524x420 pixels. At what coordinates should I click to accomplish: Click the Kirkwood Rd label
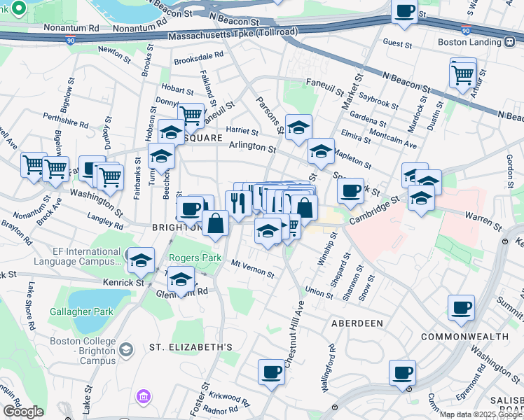click(x=229, y=398)
